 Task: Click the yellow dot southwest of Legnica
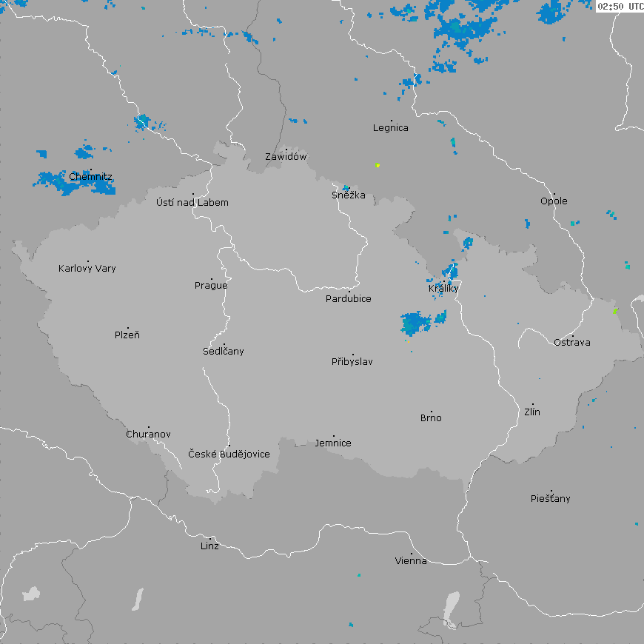tap(378, 165)
